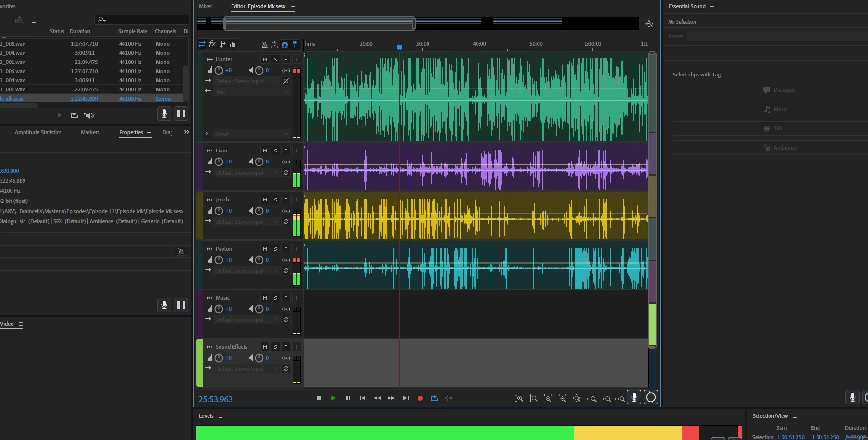868x440 pixels.
Task: Fast forward using transport button
Action: (x=391, y=398)
